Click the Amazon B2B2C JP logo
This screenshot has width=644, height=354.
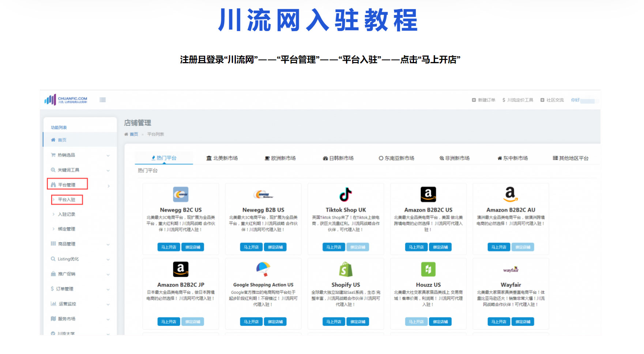[181, 269]
